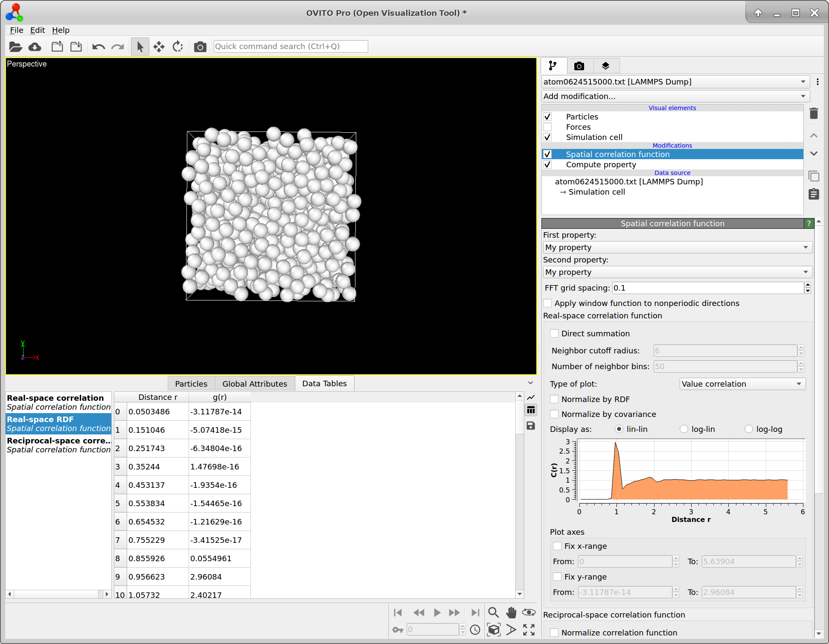Switch table view to chart with plot icon
Image resolution: width=829 pixels, height=644 pixels.
(531, 397)
